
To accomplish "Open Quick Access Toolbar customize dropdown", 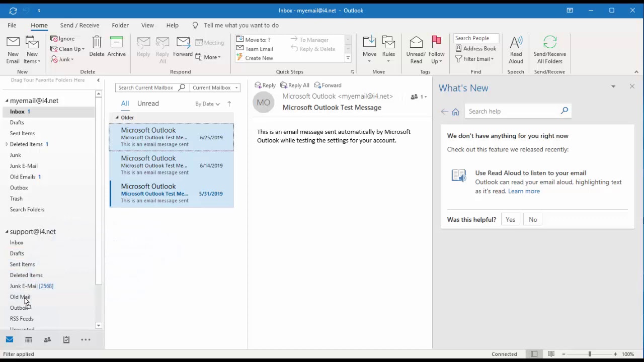I will click(x=39, y=11).
